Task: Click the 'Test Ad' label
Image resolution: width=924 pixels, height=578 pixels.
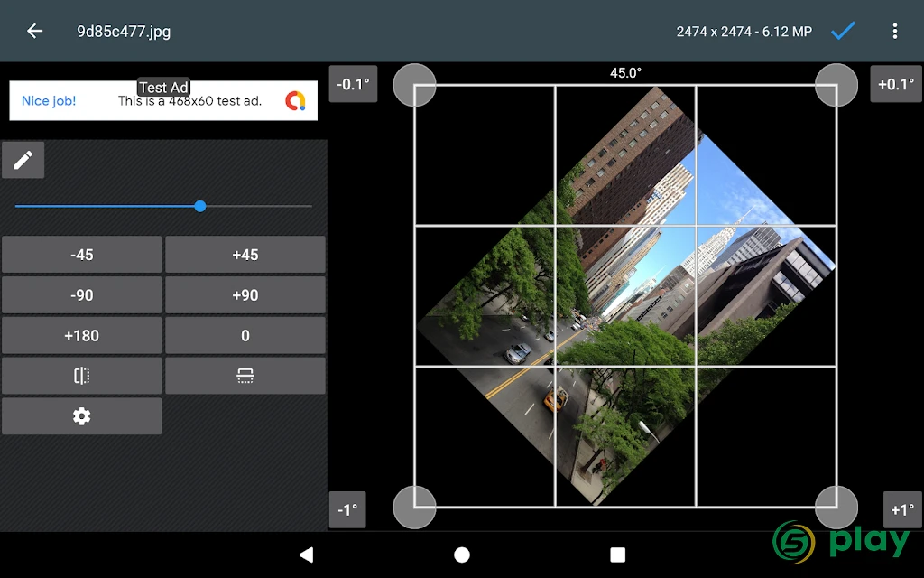Action: [x=163, y=88]
